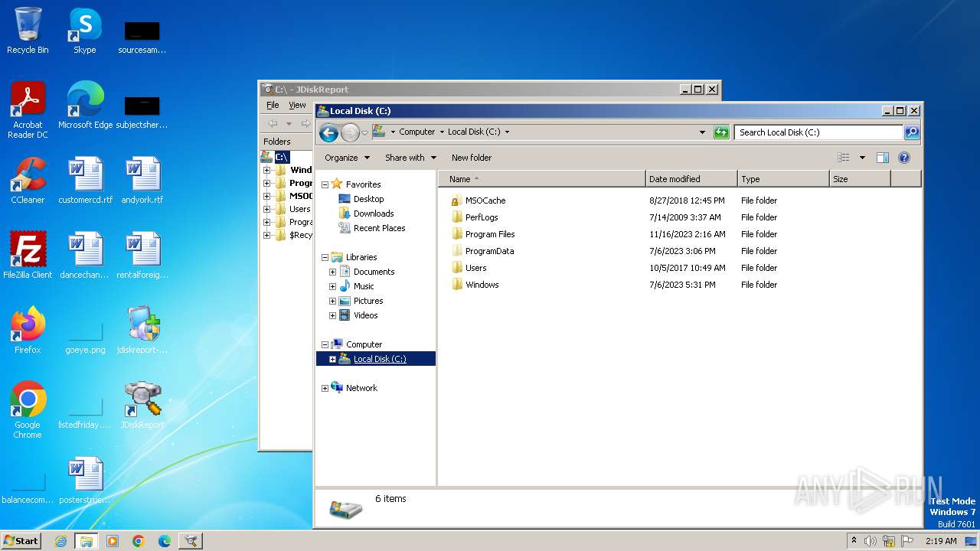Image resolution: width=980 pixels, height=551 pixels.
Task: Change view icon in Explorer toolbar
Action: (844, 158)
